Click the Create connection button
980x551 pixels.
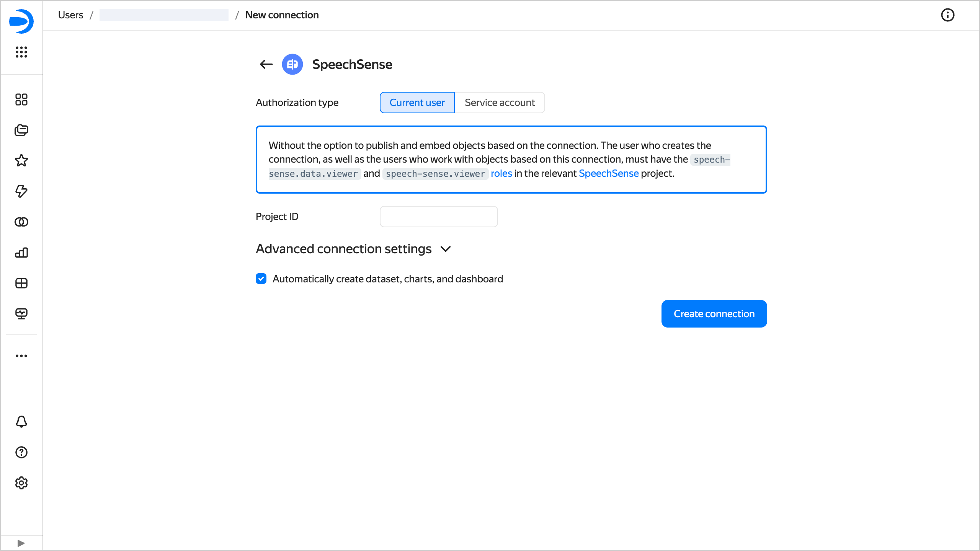click(x=714, y=314)
